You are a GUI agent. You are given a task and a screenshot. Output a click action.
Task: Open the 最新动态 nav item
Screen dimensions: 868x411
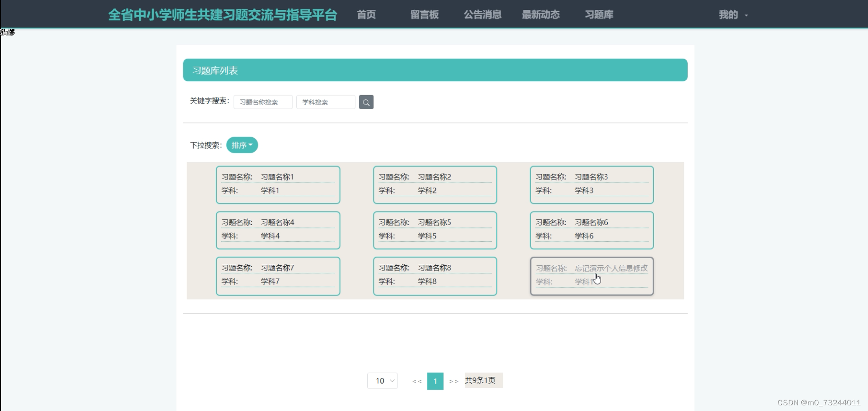tap(541, 15)
